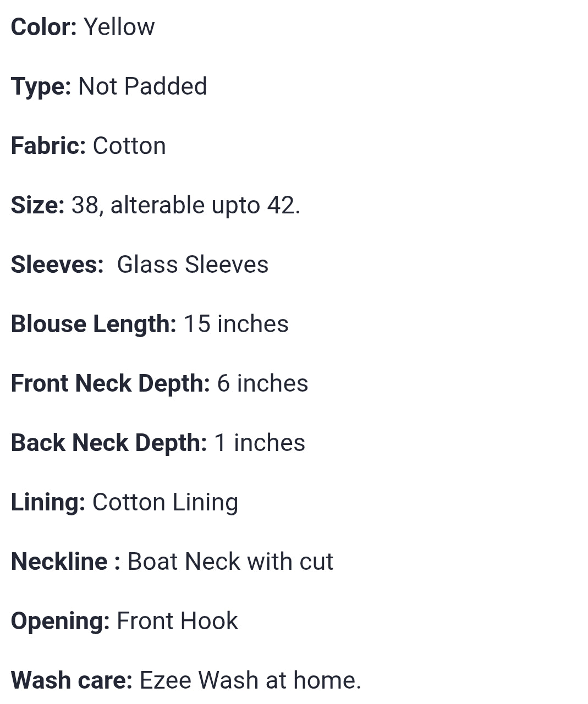Screen dimensions: 588x704
Task: Click the 'Front Hook' opening value
Action: [x=177, y=621]
